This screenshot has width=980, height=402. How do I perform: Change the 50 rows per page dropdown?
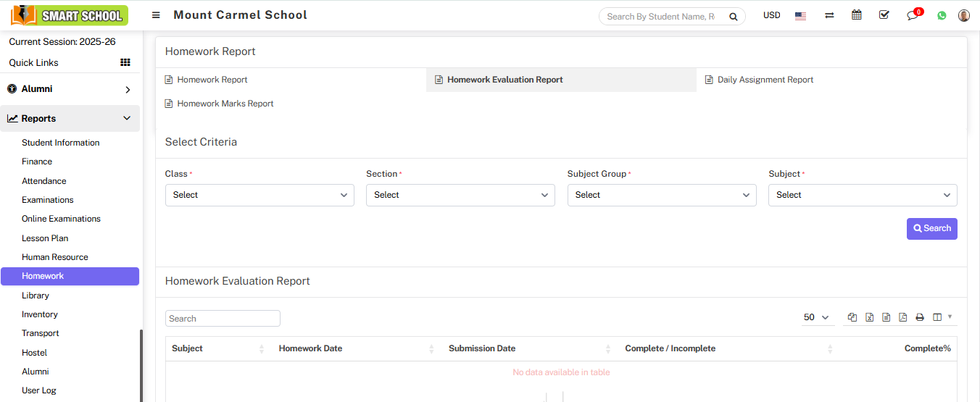[x=817, y=317]
